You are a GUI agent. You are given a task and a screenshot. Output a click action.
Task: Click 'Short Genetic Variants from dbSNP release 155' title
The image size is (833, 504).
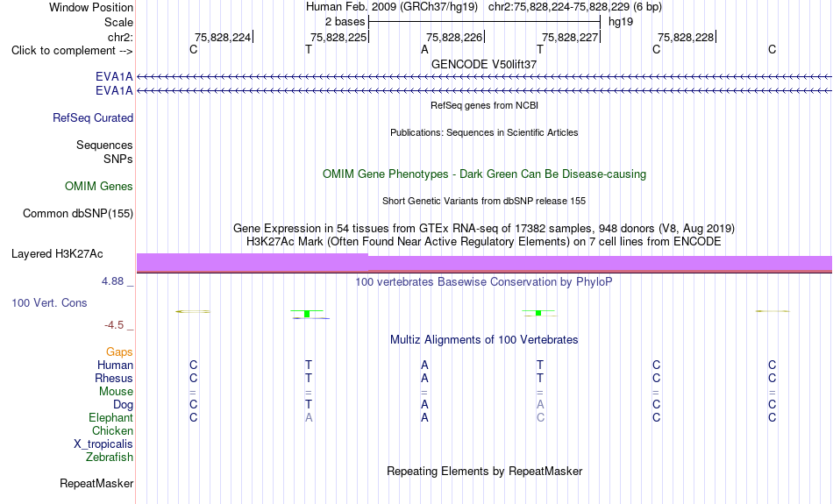[484, 201]
